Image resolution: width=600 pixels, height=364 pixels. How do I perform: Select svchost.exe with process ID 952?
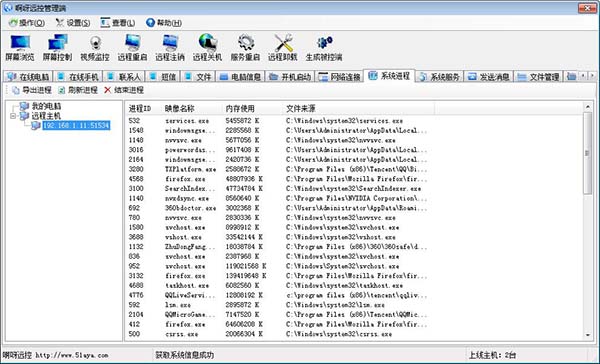coord(279,266)
